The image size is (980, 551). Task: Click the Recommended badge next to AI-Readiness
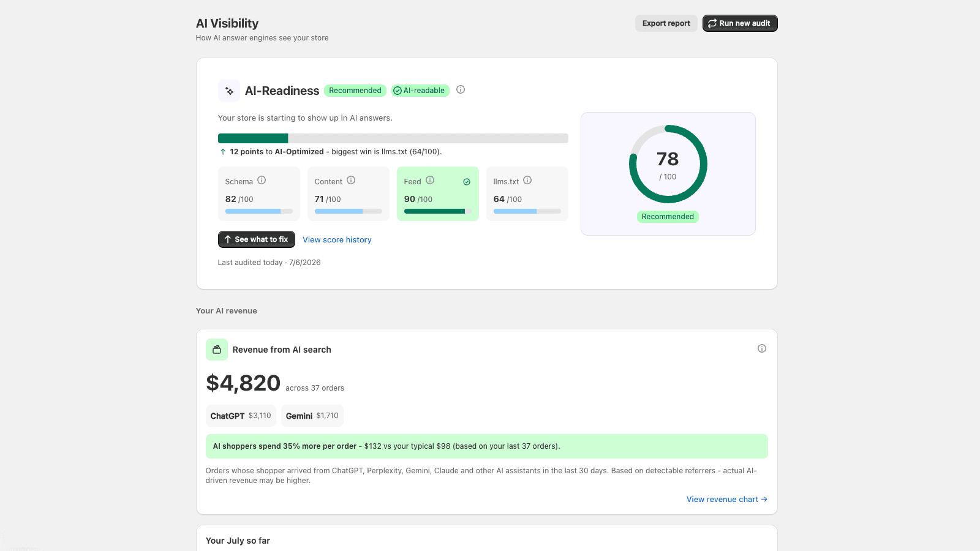[x=355, y=91]
